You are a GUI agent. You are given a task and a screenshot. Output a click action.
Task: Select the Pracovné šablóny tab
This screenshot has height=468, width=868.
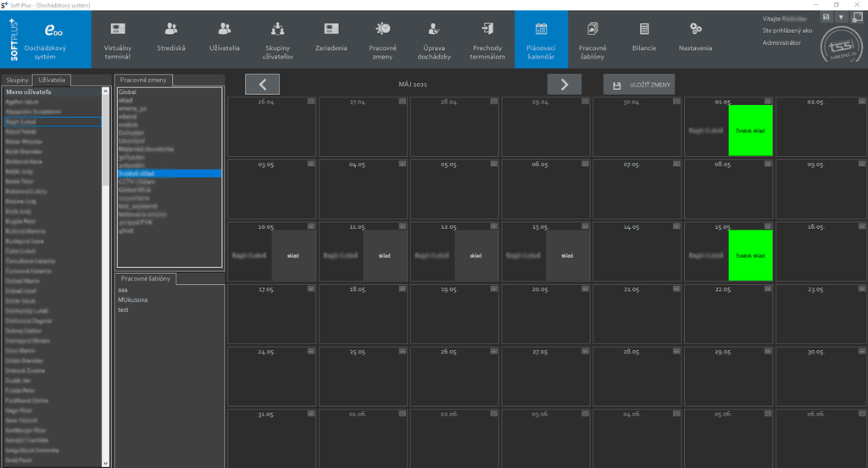click(x=146, y=279)
